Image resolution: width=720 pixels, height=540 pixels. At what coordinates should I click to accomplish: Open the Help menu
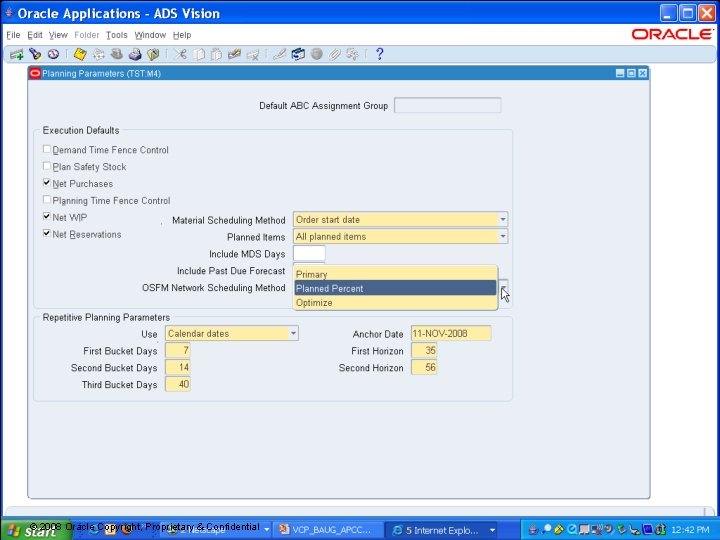click(182, 35)
